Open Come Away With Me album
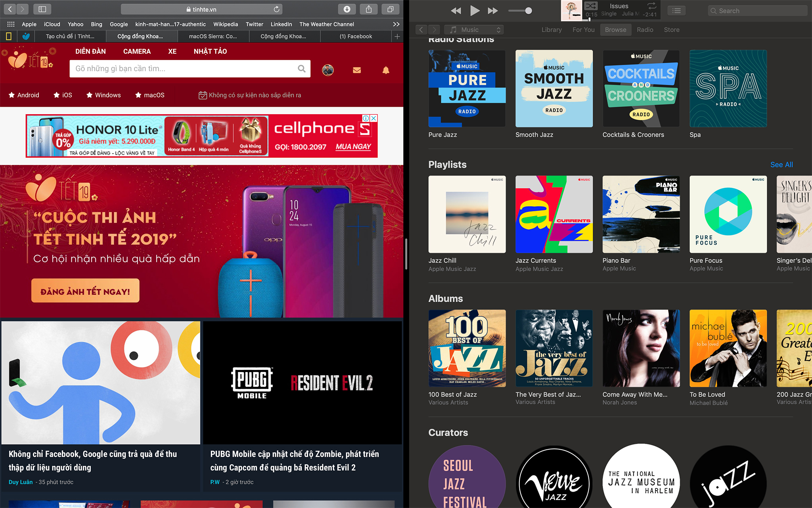This screenshot has width=812, height=508. coord(641,348)
